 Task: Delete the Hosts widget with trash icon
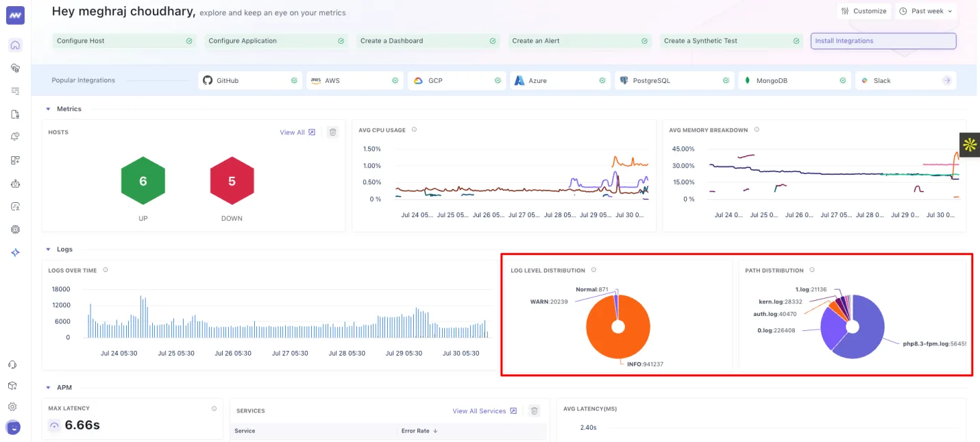332,132
